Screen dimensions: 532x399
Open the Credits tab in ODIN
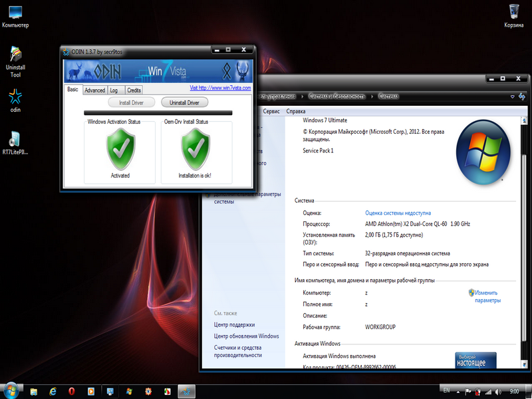[134, 90]
